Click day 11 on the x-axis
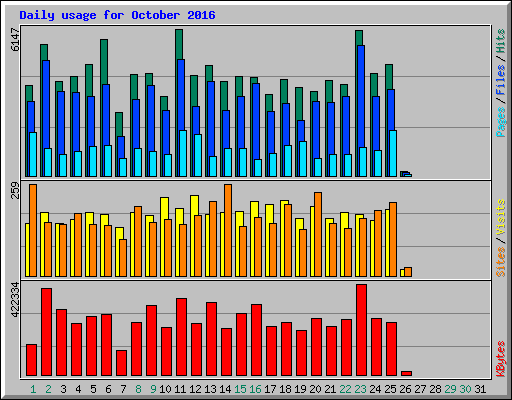 click(180, 389)
